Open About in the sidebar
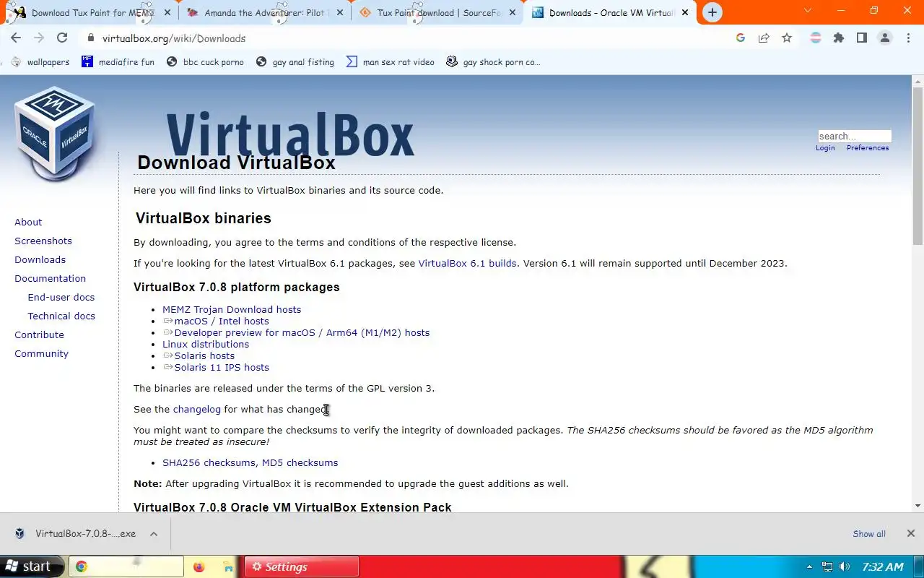The height and width of the screenshot is (578, 924). [28, 222]
